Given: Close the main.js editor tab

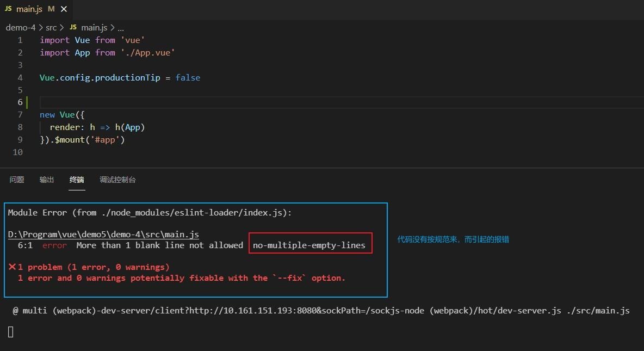Looking at the screenshot, I should 64,9.
